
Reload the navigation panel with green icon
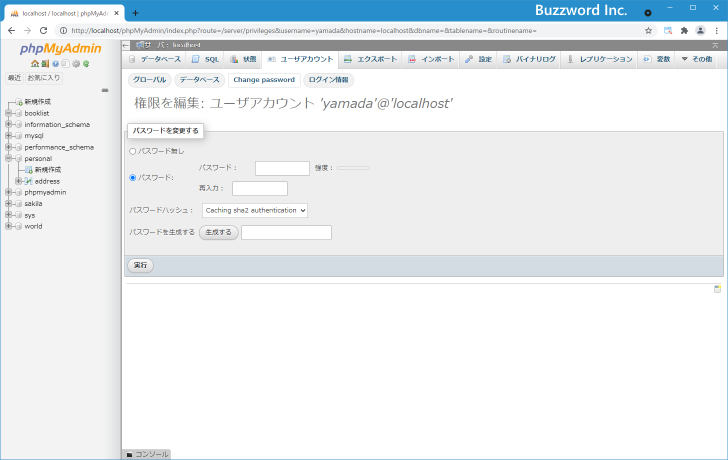click(86, 64)
